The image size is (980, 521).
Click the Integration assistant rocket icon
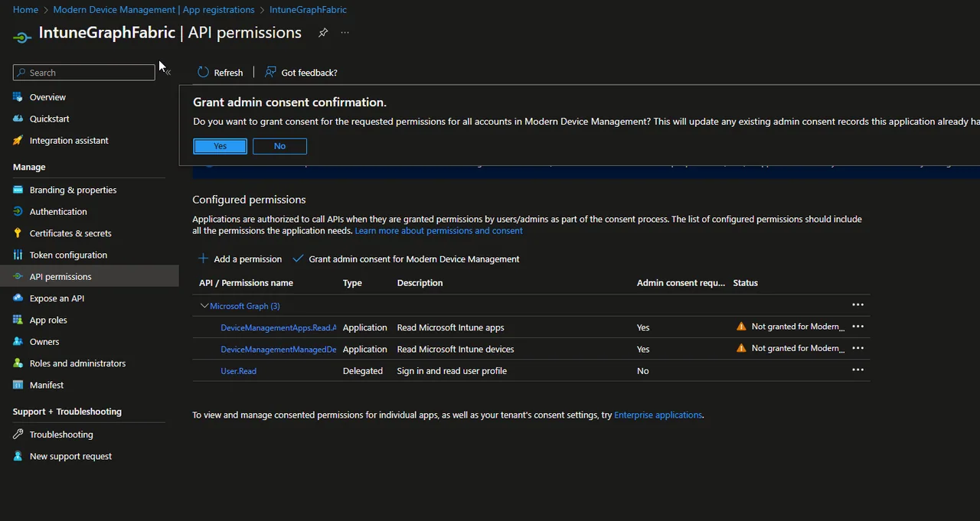pos(18,141)
